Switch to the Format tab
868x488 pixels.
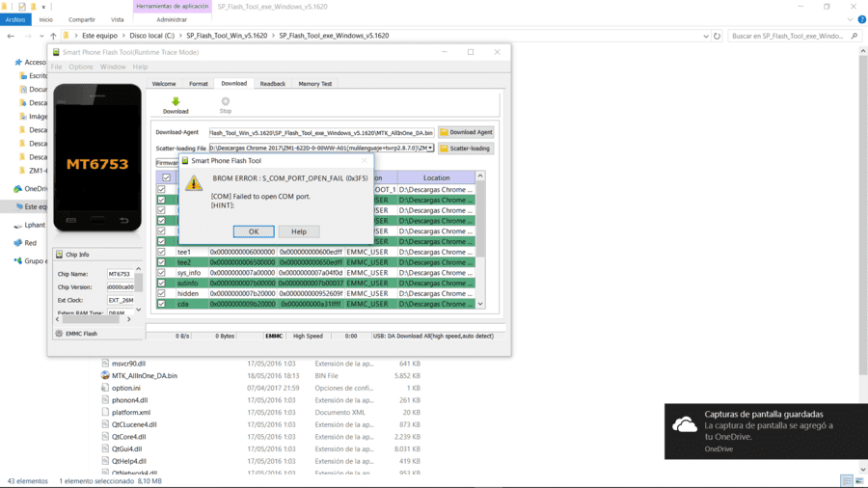[x=198, y=84]
